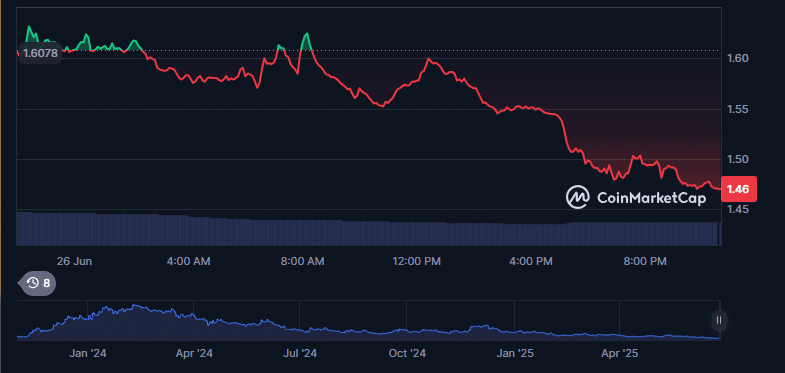
Task: Click the 8:00 AM time label
Action: [x=302, y=261]
